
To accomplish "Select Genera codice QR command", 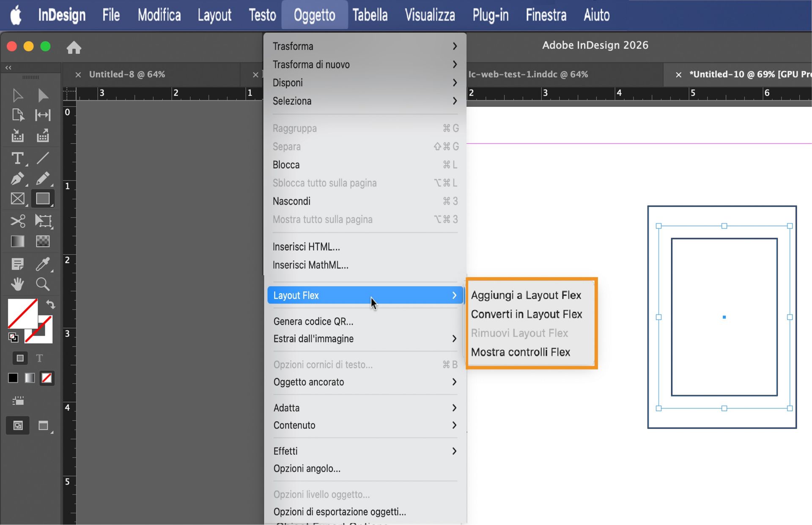I will [x=313, y=321].
